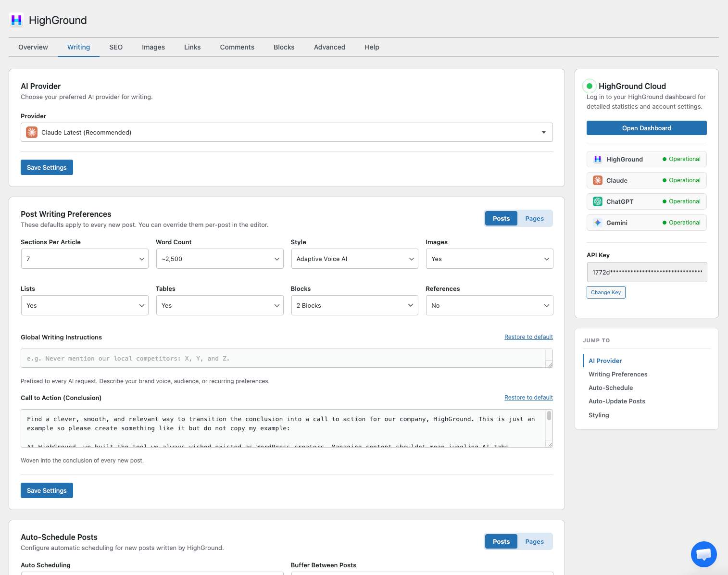Screen dimensions: 728x575
Task: Click the HighGround icon in status list
Action: click(597, 159)
